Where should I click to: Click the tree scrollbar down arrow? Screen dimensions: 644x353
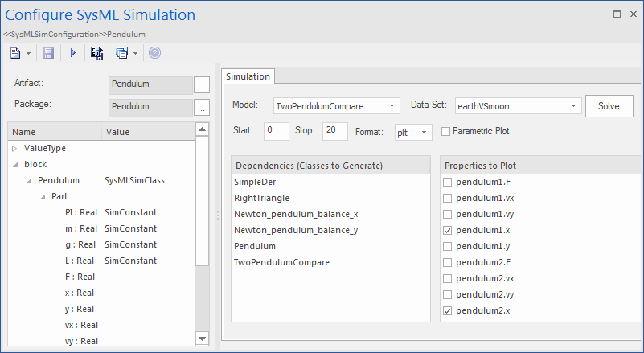[202, 339]
